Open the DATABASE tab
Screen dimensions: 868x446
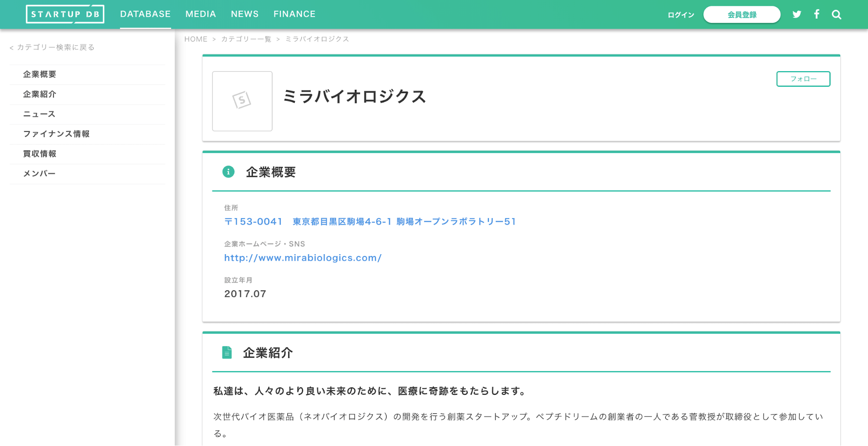pyautogui.click(x=145, y=14)
